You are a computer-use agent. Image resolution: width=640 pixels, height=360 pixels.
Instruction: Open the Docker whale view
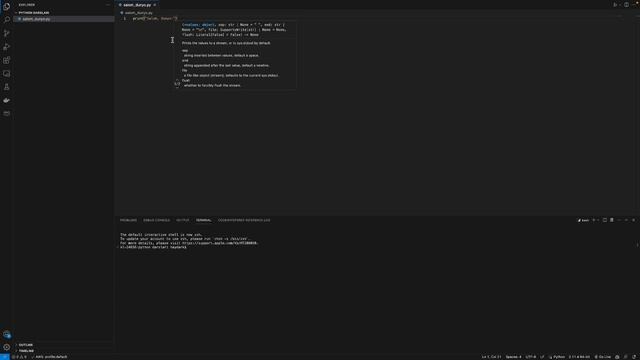[x=7, y=100]
